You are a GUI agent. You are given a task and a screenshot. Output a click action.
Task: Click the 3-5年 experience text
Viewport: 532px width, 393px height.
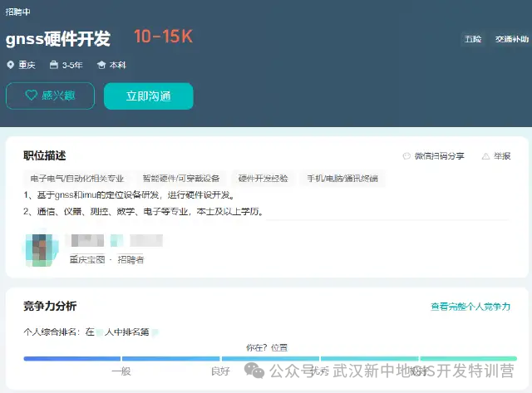(x=72, y=65)
